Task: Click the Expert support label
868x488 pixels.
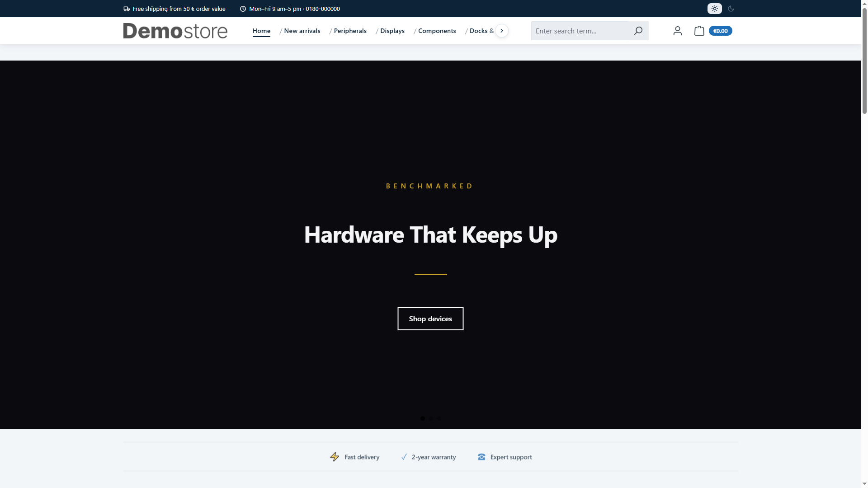Action: [x=511, y=457]
